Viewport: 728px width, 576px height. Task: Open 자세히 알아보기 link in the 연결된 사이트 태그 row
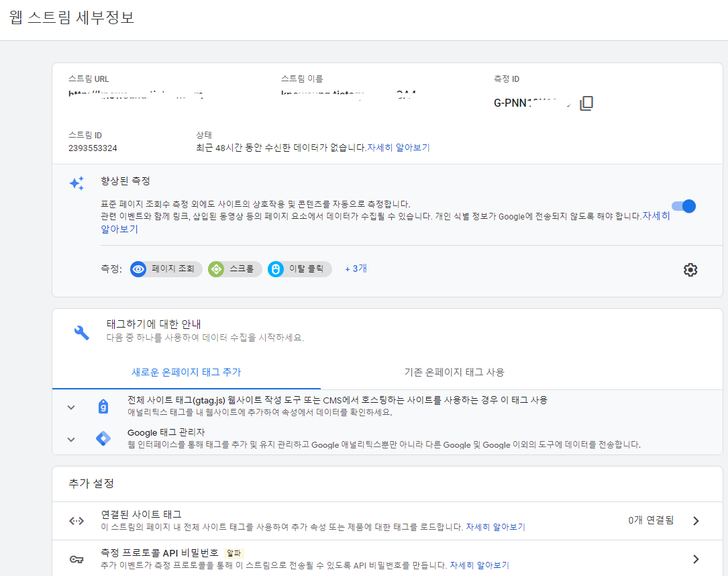click(495, 527)
